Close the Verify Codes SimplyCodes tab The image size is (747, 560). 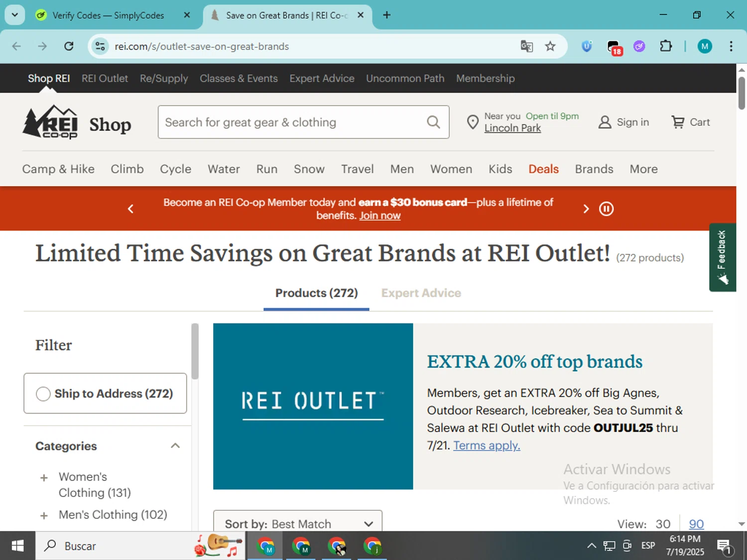[x=187, y=15]
